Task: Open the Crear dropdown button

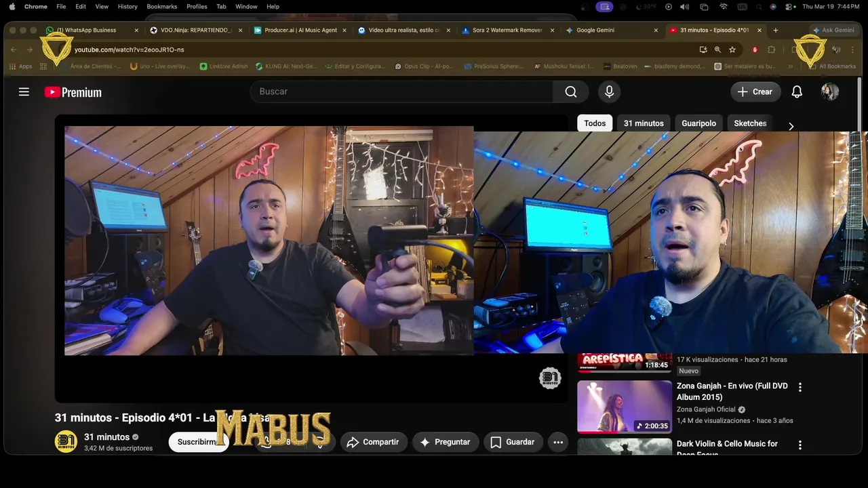Action: tap(755, 91)
